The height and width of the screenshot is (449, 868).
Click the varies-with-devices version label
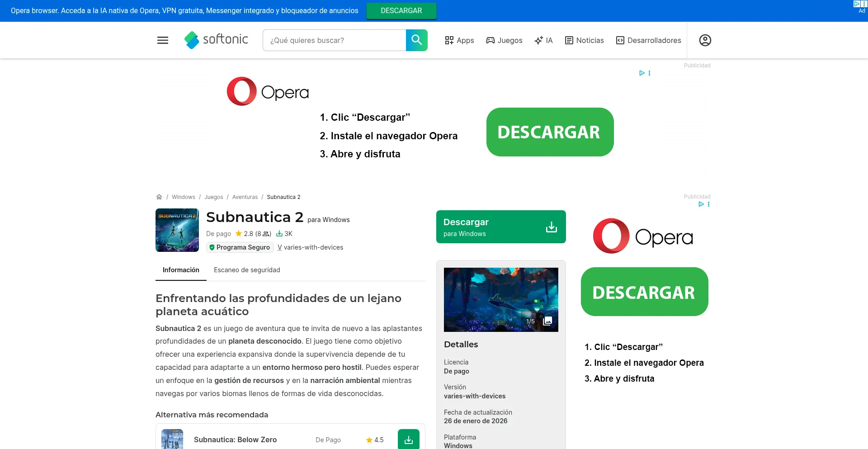(x=311, y=247)
